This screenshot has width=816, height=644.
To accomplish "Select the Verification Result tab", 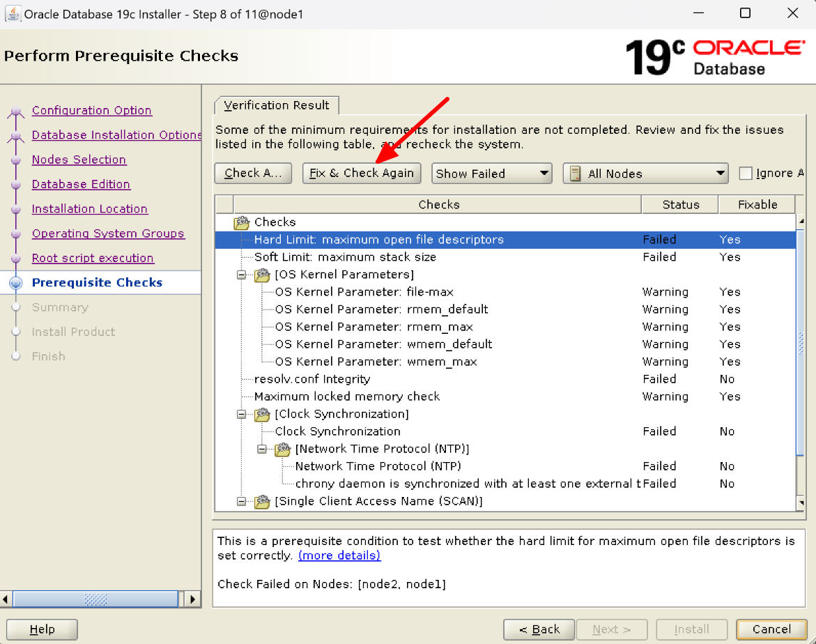I will point(277,105).
